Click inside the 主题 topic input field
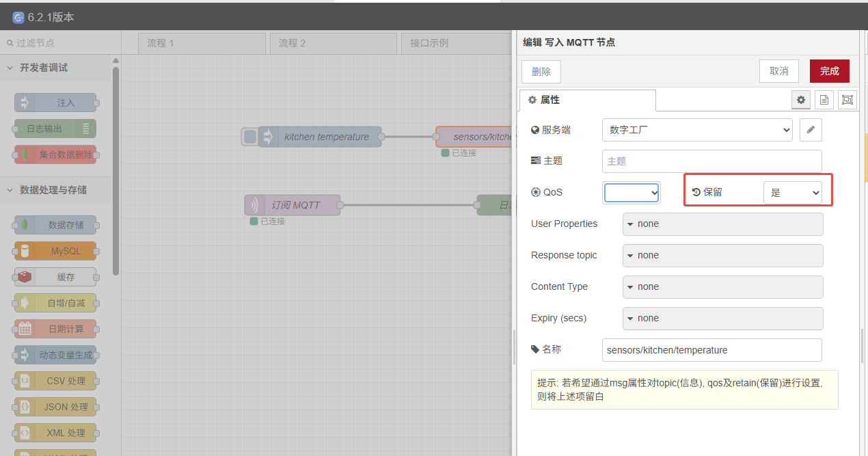The width and height of the screenshot is (868, 456). (711, 161)
